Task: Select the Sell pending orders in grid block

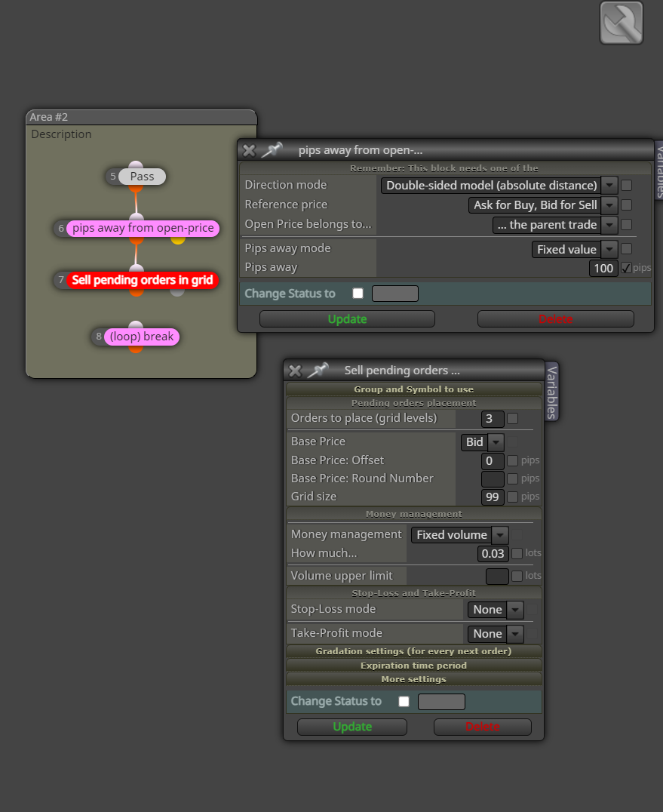Action: click(143, 280)
